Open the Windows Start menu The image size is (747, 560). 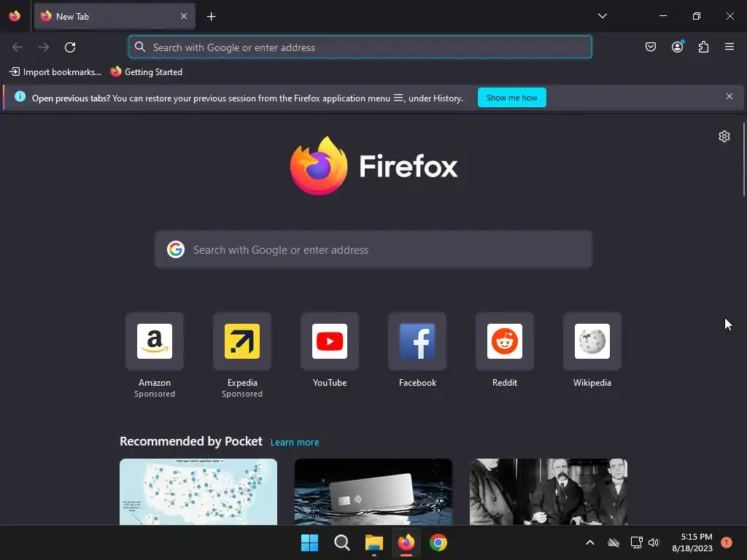[309, 542]
